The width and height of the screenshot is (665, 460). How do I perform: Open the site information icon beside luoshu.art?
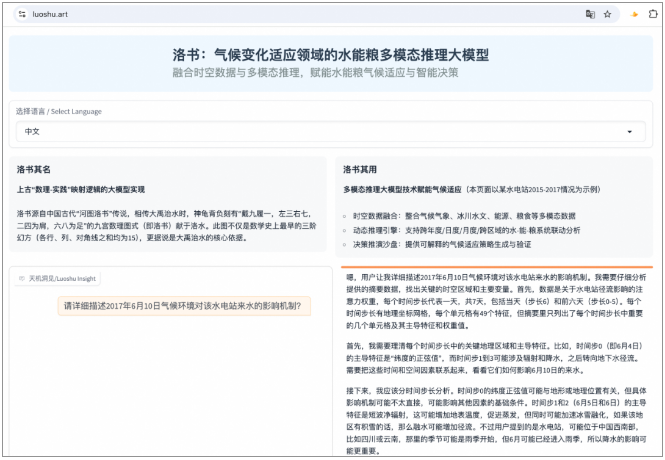pos(22,14)
